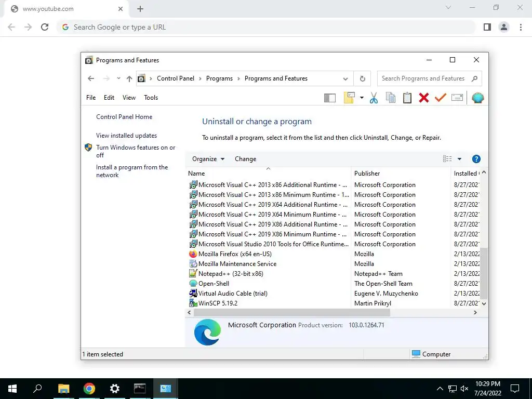Click the Move To folder toolbar icon
The image size is (532, 399).
[x=349, y=98]
